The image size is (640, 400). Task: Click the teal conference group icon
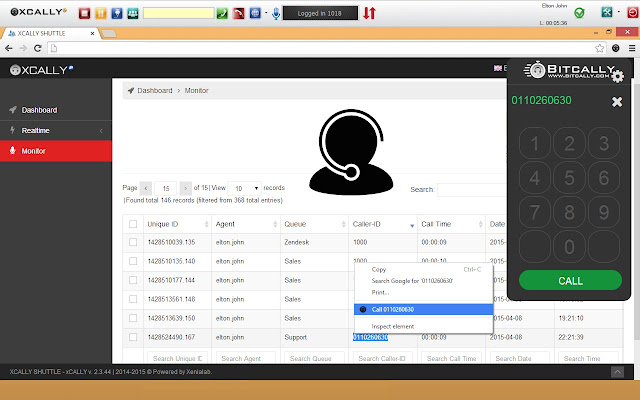[133, 13]
